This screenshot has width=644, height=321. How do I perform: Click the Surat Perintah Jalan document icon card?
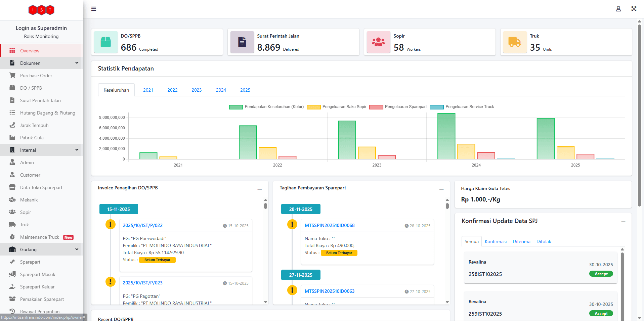pos(242,42)
